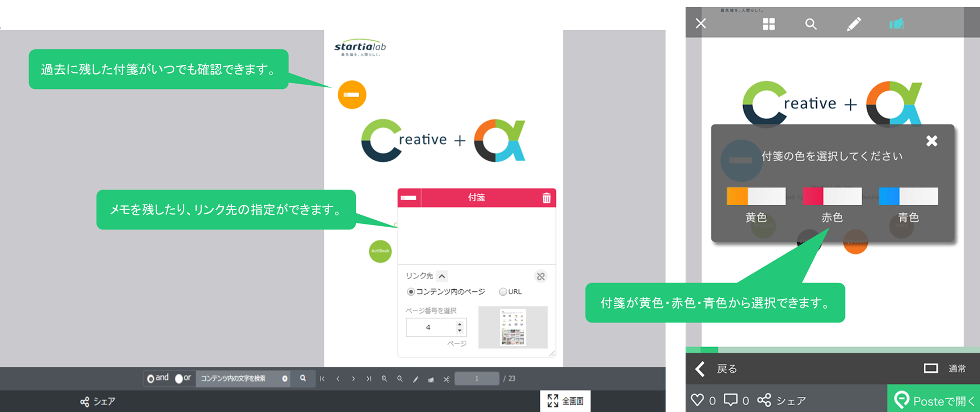The width and height of the screenshot is (980, 412).
Task: Click the 全画面 fullscreen button
Action: pos(565,401)
